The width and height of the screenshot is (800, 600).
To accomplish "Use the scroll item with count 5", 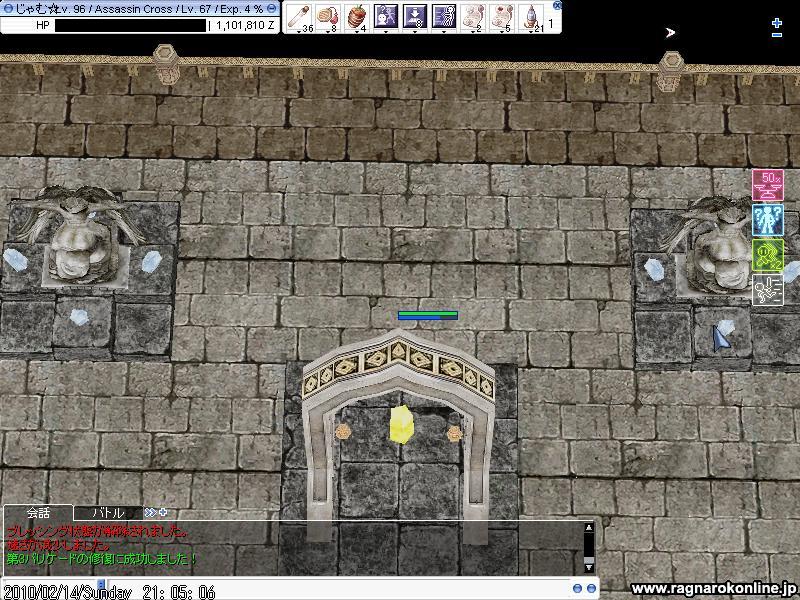I will coord(502,17).
